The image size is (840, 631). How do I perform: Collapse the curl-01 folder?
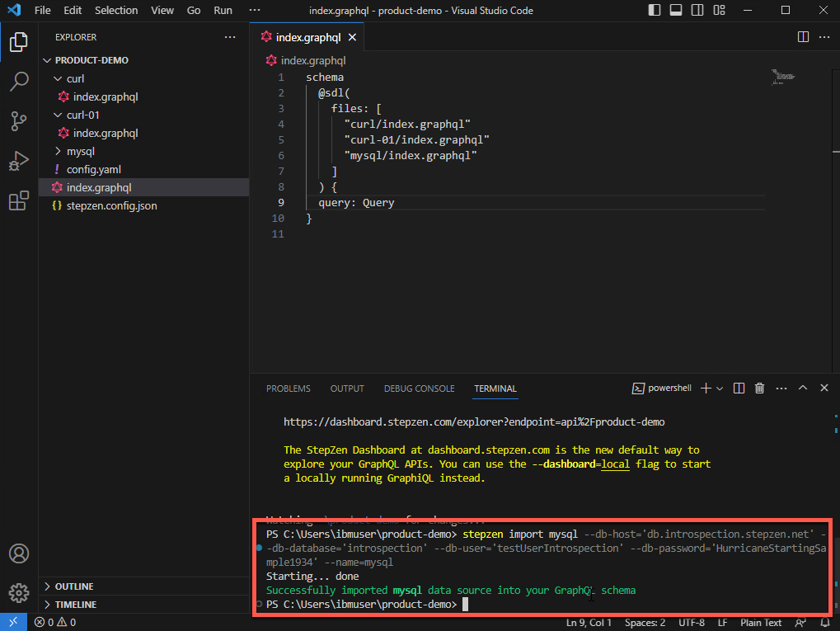(58, 115)
